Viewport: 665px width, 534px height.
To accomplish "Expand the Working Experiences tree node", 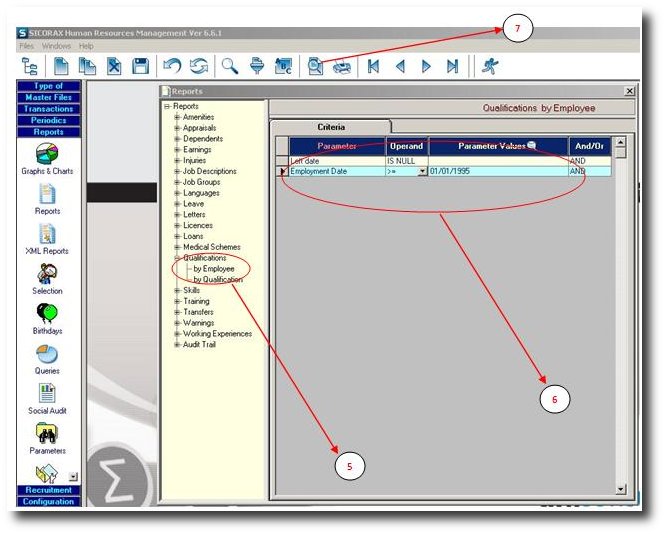I will click(x=177, y=334).
